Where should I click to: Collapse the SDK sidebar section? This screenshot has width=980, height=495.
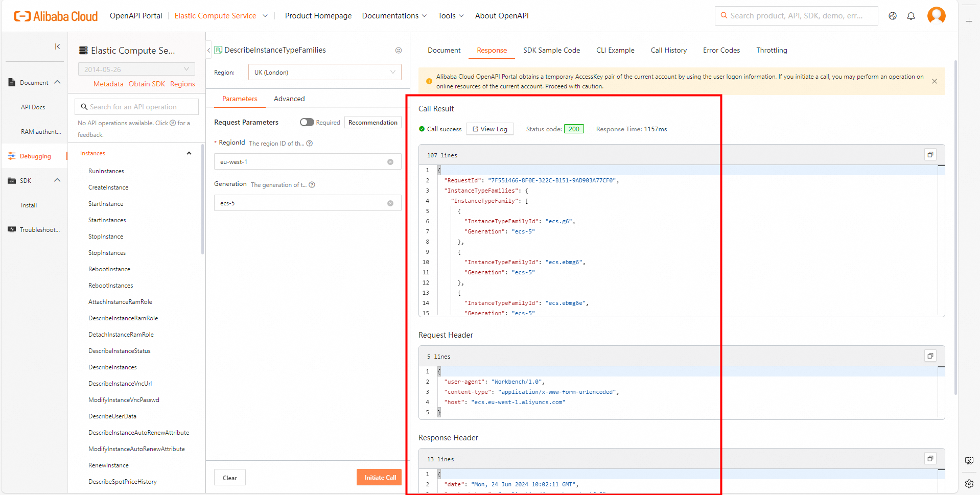click(x=57, y=180)
